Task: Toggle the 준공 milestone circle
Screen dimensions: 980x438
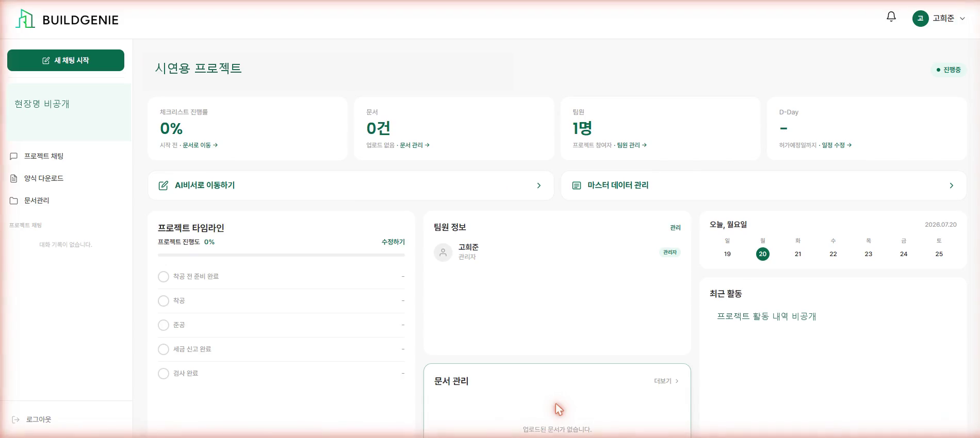Action: pos(164,325)
